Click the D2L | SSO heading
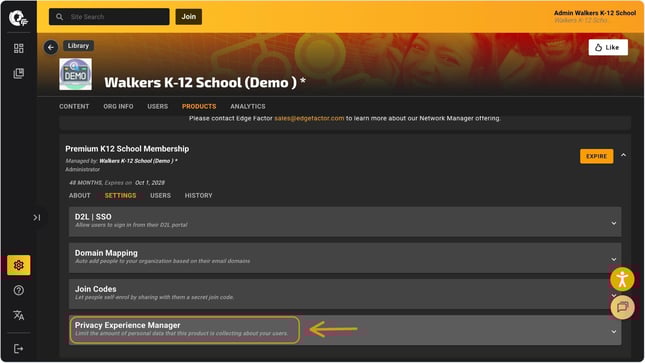 [x=93, y=217]
